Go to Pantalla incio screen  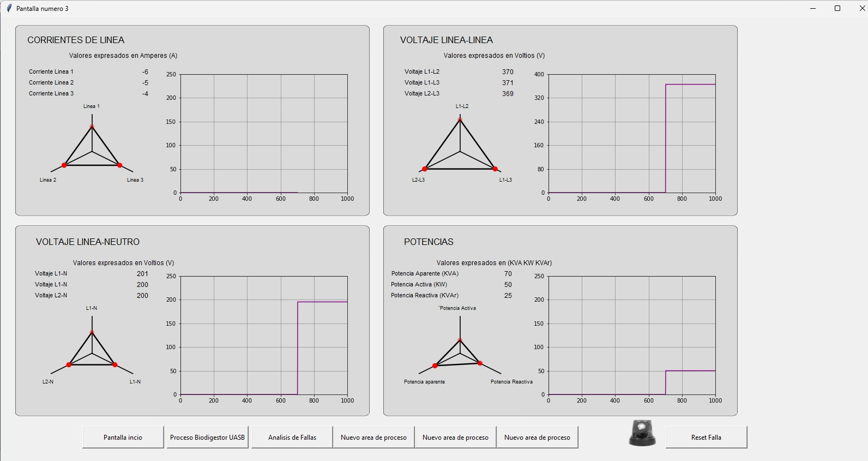[x=123, y=438]
